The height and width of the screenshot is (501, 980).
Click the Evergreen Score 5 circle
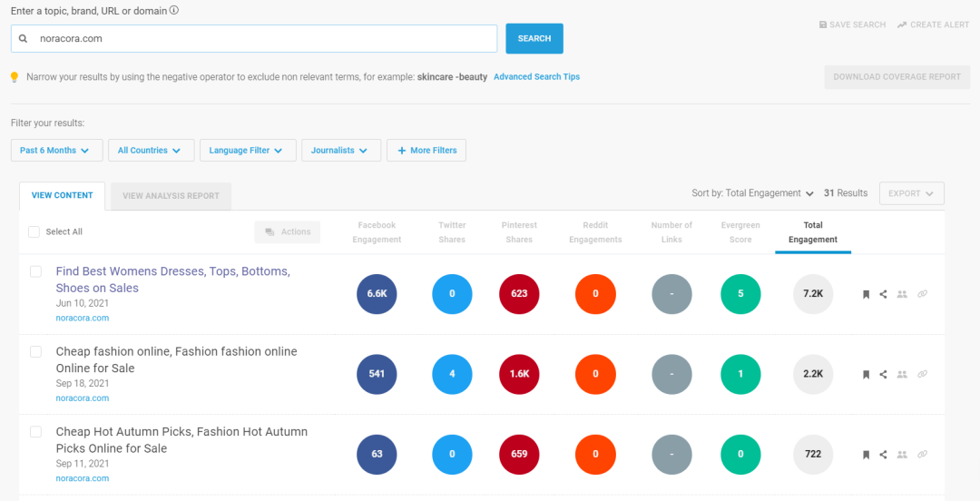click(x=740, y=294)
